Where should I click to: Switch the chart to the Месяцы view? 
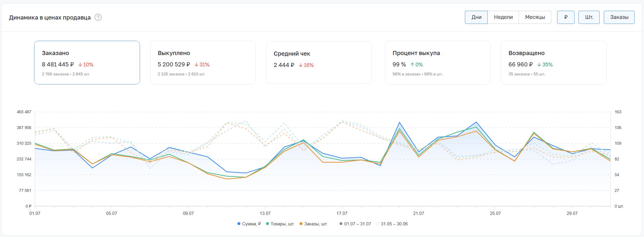[535, 17]
